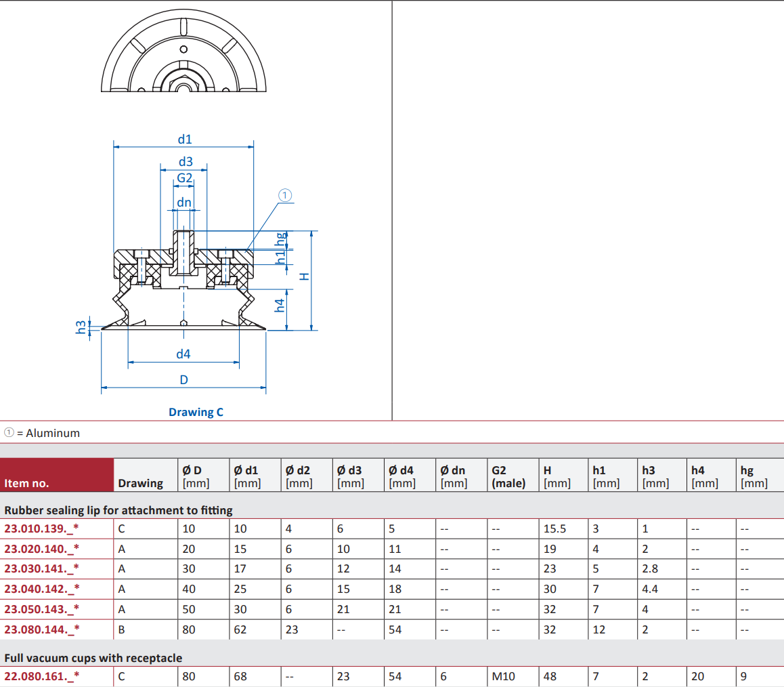Click the 14 value in Ø d4 column
Image resolution: width=784 pixels, height=687 pixels.
[395, 569]
